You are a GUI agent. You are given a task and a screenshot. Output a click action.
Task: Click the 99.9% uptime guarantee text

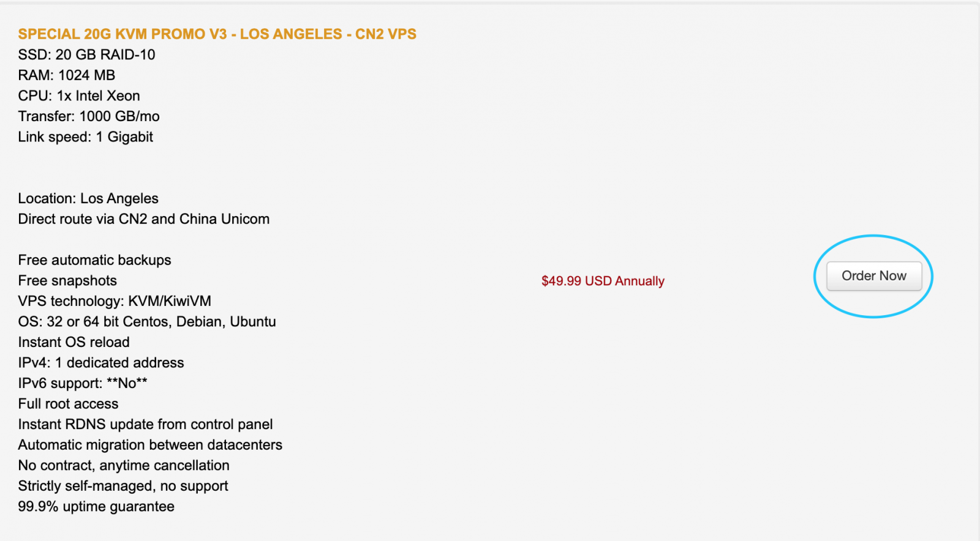(x=96, y=507)
